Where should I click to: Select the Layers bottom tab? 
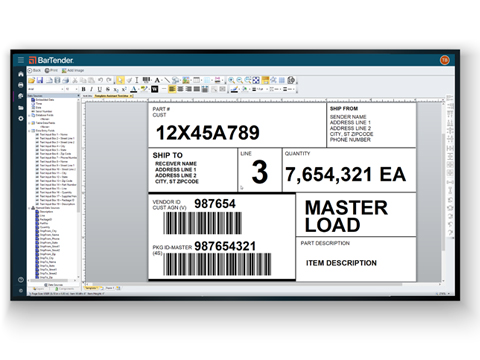[38, 289]
